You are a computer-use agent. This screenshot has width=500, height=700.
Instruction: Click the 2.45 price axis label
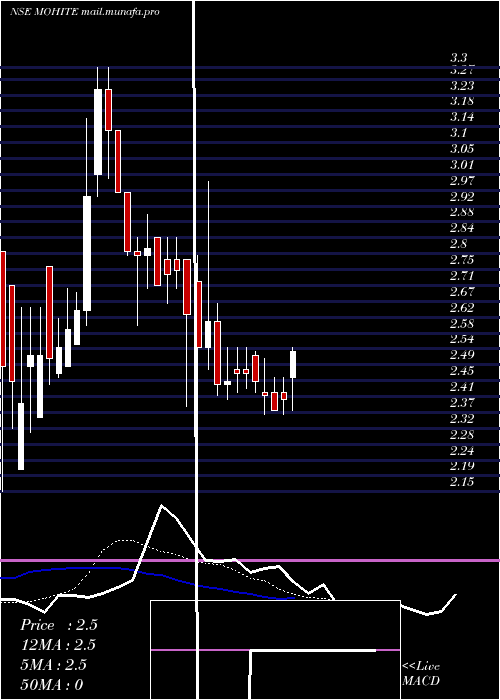point(462,371)
